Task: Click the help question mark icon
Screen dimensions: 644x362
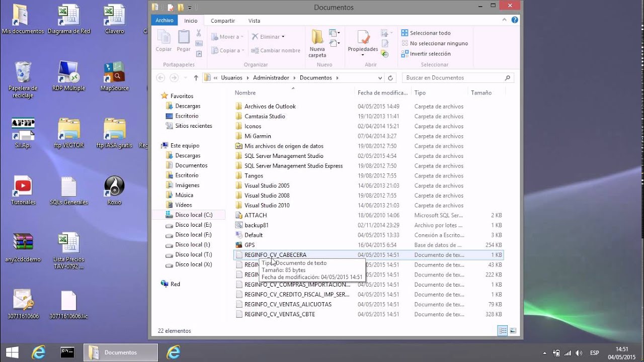Action: [515, 20]
